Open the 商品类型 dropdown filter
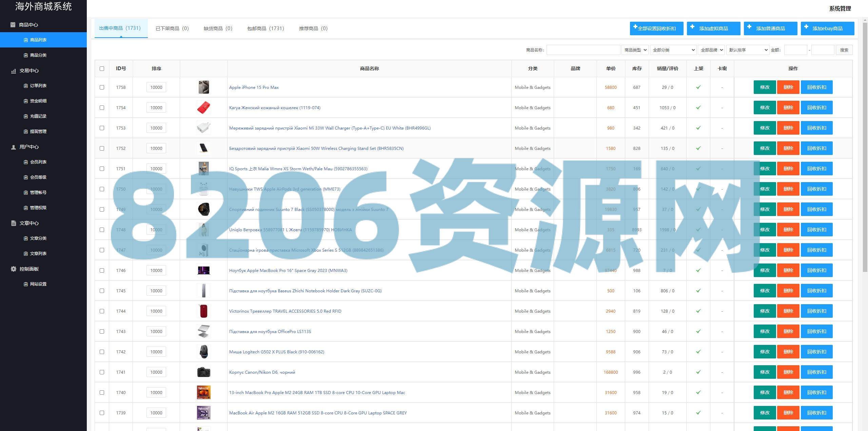 [635, 50]
